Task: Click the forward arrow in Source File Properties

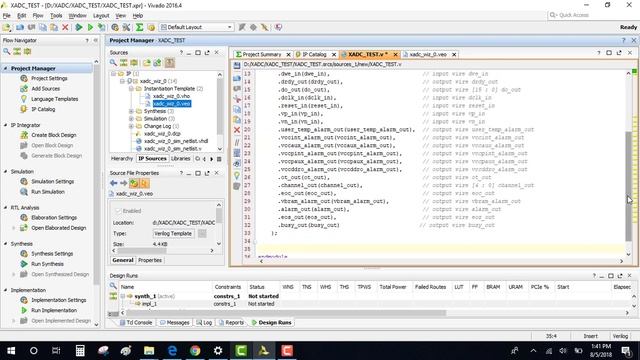Action: (123, 183)
